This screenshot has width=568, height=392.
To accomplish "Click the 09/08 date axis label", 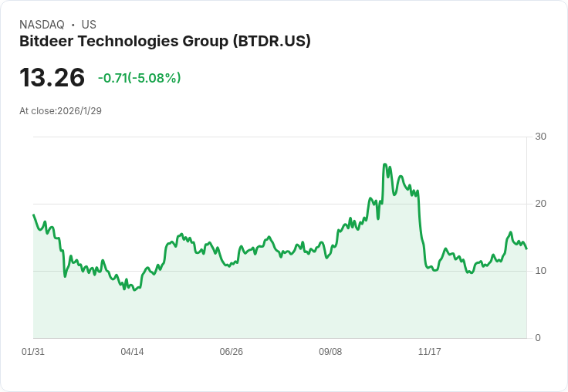I will (x=330, y=352).
